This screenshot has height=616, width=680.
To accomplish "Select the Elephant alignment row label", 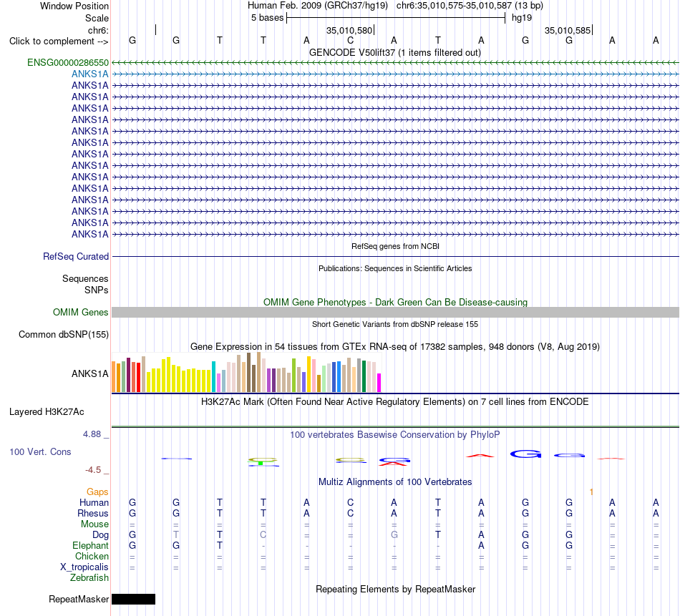I will click(x=90, y=545).
